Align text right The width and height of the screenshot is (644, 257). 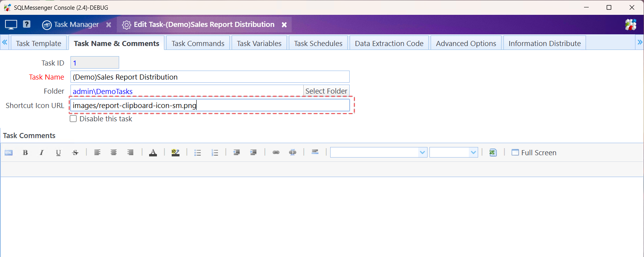130,152
